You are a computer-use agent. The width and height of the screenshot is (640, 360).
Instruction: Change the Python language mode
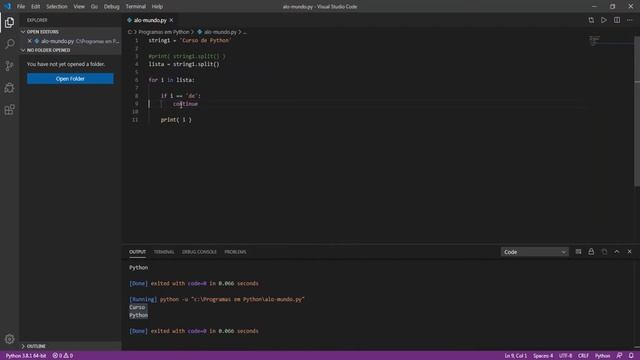click(x=602, y=356)
